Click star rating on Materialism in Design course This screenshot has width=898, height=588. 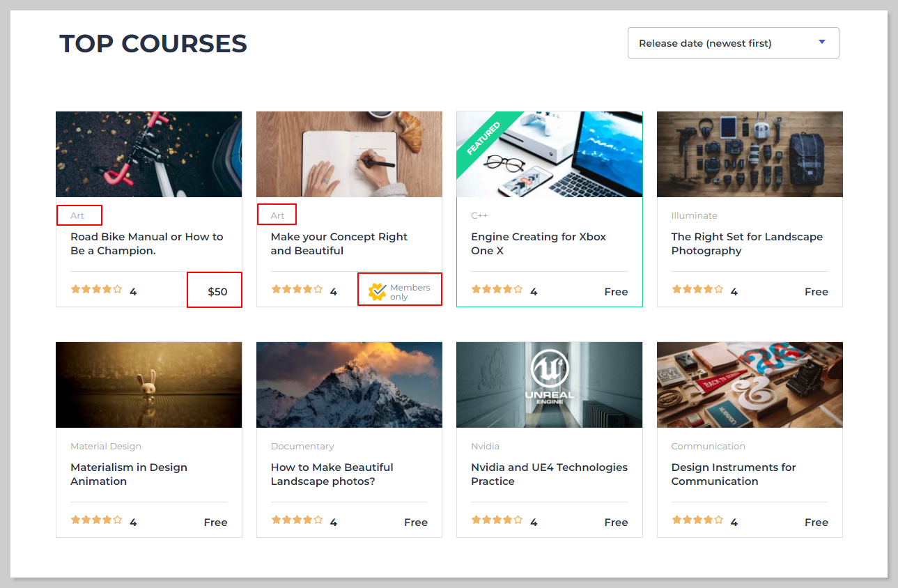pyautogui.click(x=96, y=520)
